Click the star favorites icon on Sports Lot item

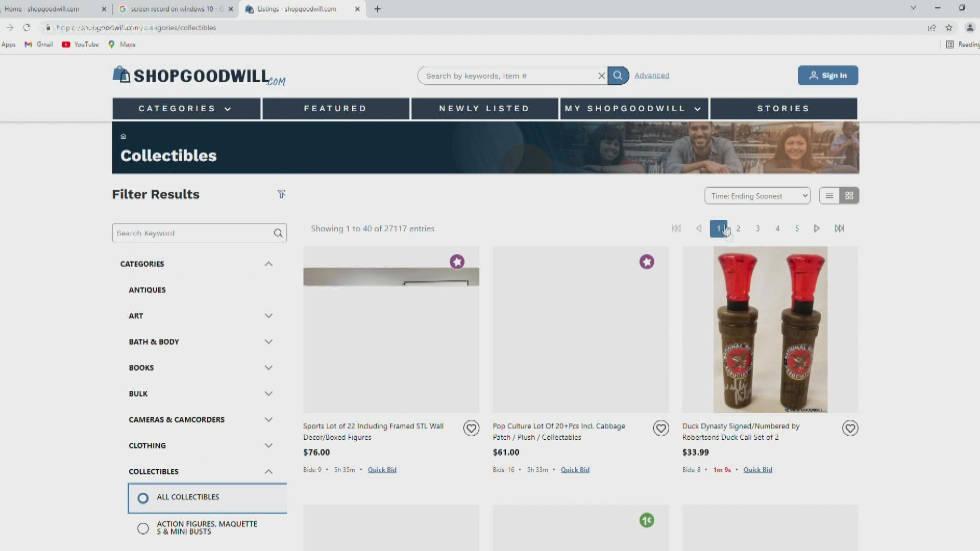click(457, 261)
